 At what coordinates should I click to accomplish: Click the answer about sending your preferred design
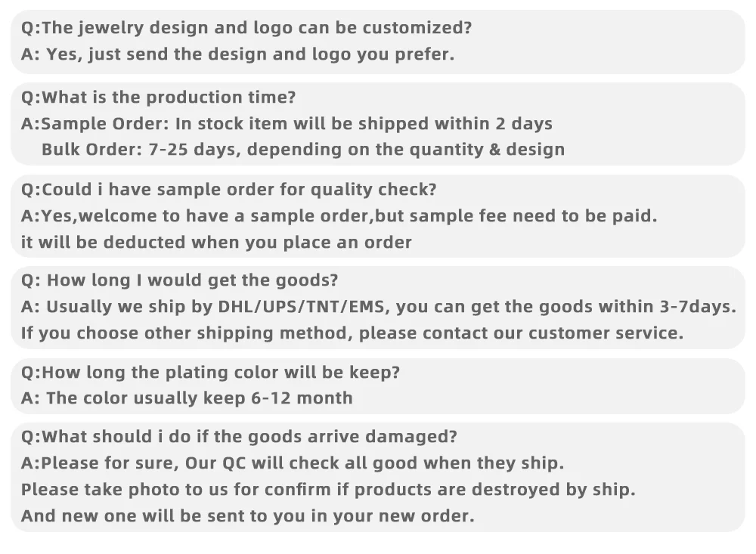pyautogui.click(x=237, y=54)
